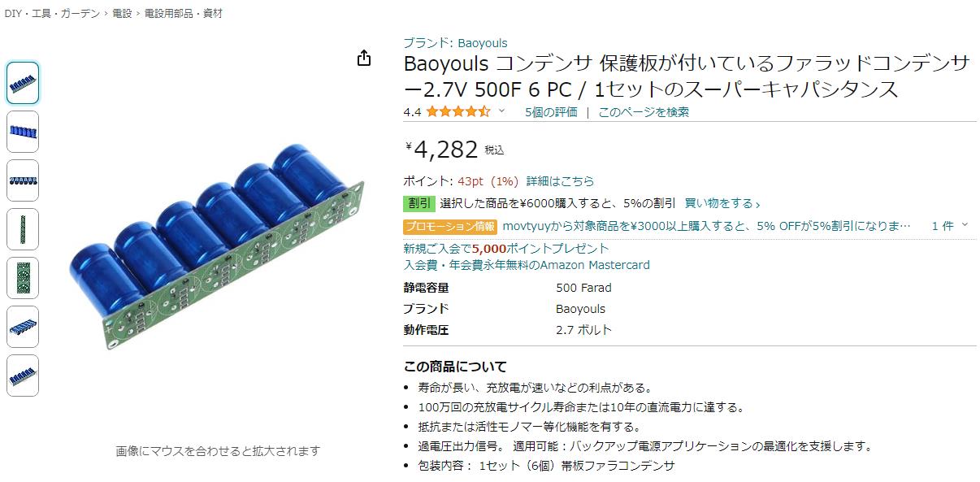980x482 pixels.
Task: Expand the promotion info 1 件 chevron
Action: [965, 225]
